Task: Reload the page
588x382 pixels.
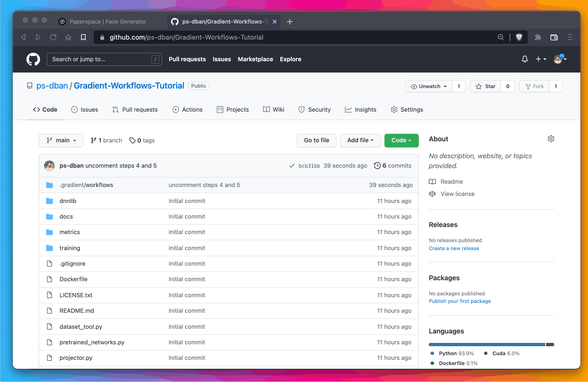Action: click(x=53, y=37)
